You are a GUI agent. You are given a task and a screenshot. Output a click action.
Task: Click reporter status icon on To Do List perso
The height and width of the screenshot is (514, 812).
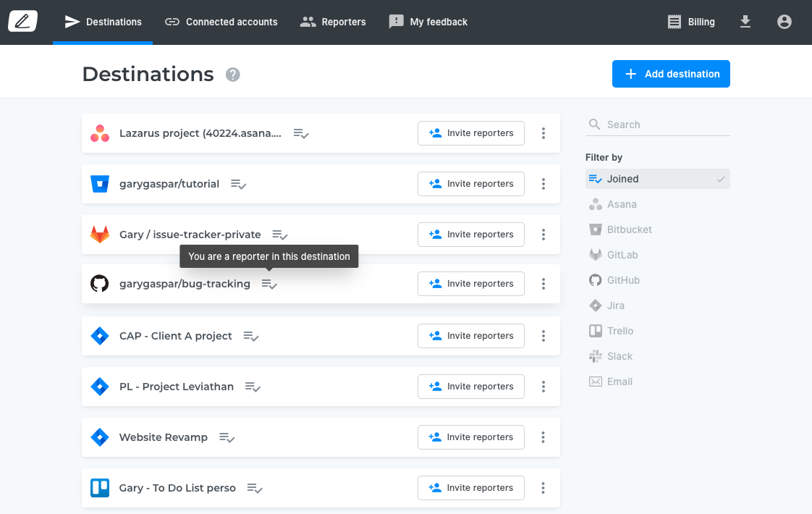pyautogui.click(x=255, y=489)
